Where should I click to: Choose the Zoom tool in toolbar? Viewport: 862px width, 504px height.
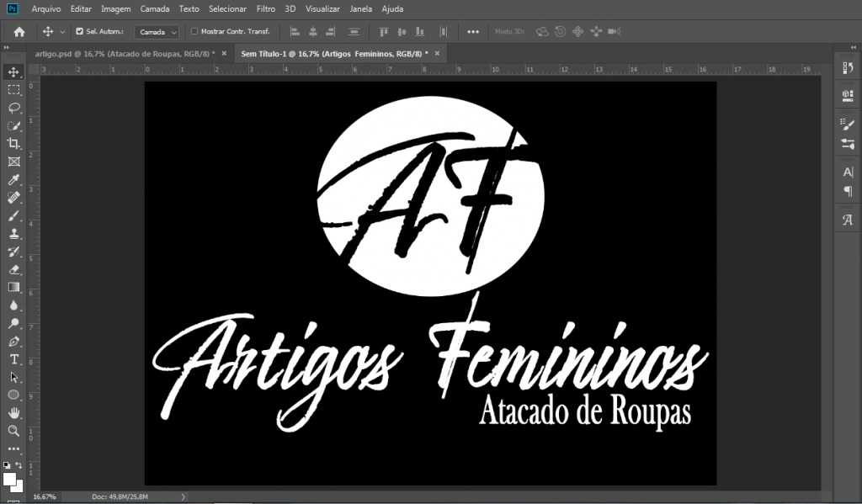point(13,431)
